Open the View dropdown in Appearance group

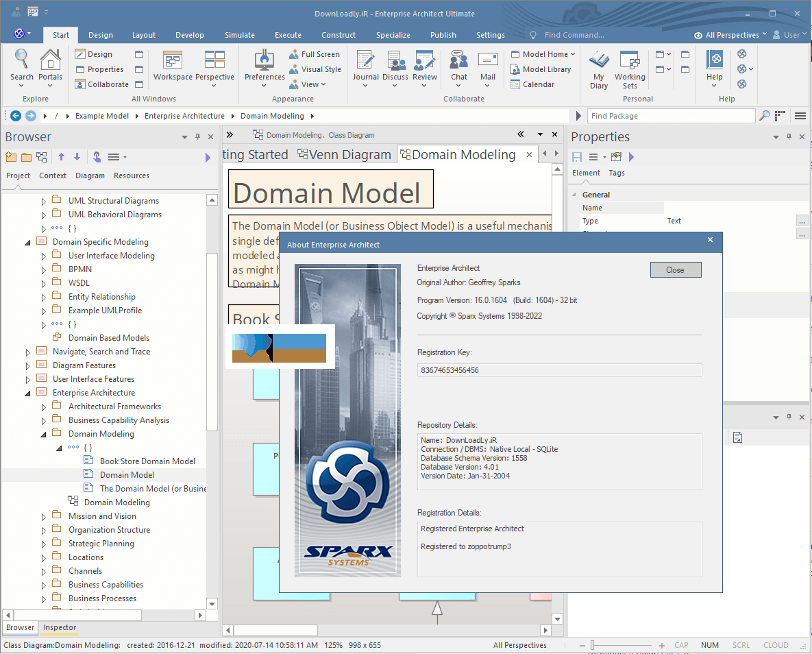pyautogui.click(x=308, y=84)
